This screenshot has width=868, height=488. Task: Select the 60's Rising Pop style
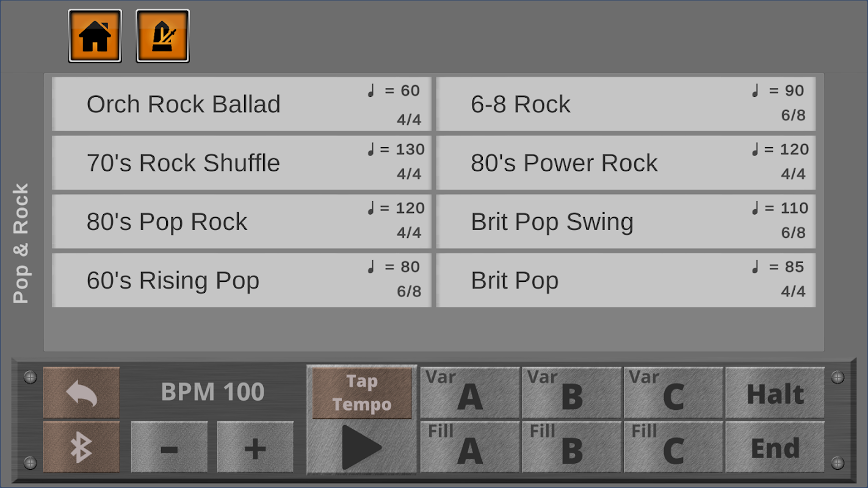[x=242, y=280]
